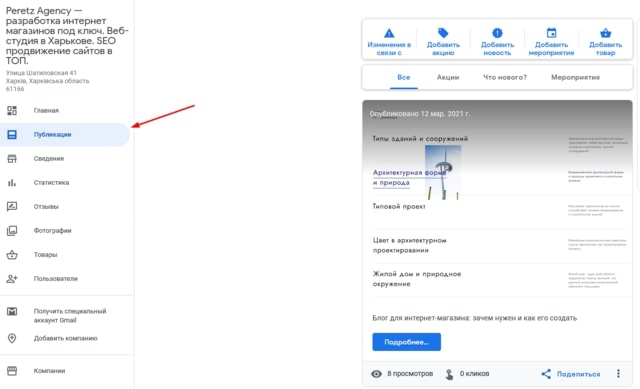This screenshot has width=640, height=389.
Task: Click the Главная dashboard icon
Action: [x=12, y=110]
